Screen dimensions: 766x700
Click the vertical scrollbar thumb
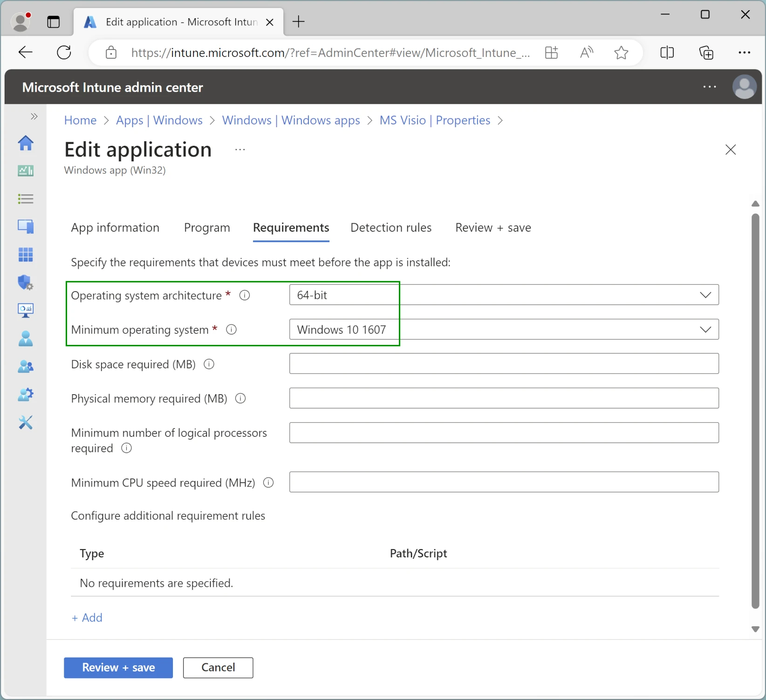(755, 411)
